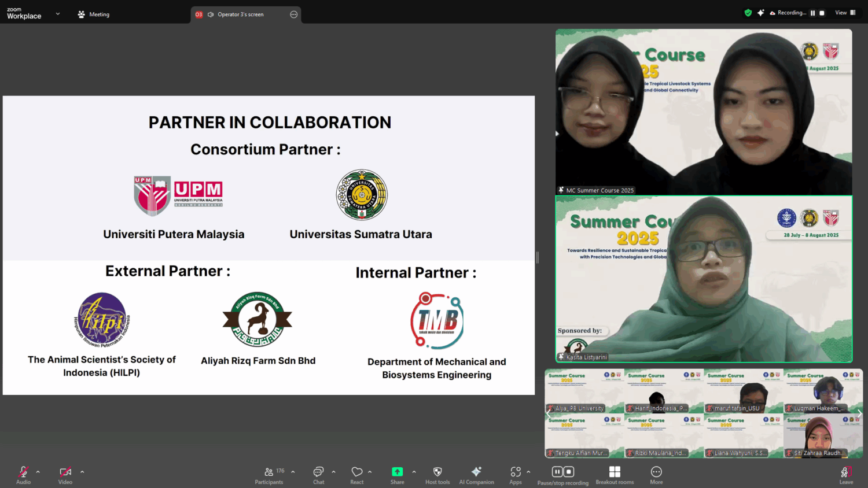Screen dimensions: 868x488
Task: Pause the recording in top bar
Action: [x=812, y=13]
